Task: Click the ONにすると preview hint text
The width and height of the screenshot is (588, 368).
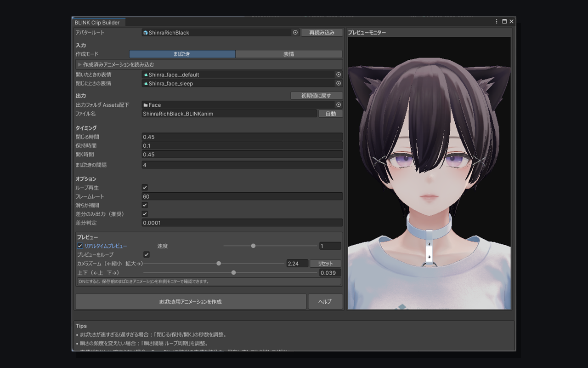Action: (x=143, y=282)
